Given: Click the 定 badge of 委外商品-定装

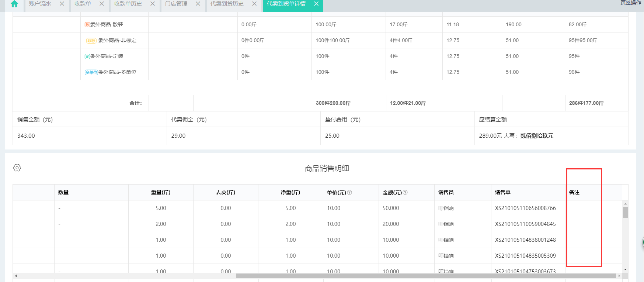Looking at the screenshot, I should (x=87, y=56).
